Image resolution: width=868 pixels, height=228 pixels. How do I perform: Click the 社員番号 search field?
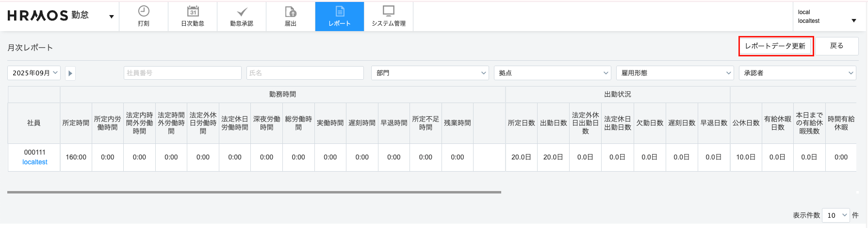182,73
